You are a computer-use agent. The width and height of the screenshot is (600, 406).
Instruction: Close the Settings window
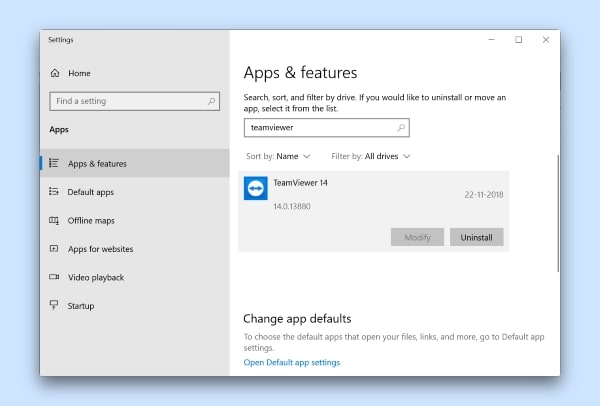(546, 39)
